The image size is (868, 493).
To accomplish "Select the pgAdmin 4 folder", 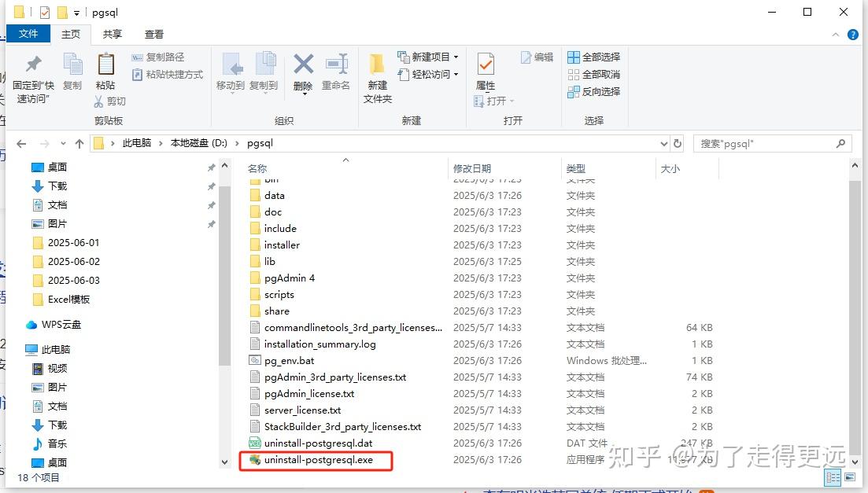I will coord(289,278).
